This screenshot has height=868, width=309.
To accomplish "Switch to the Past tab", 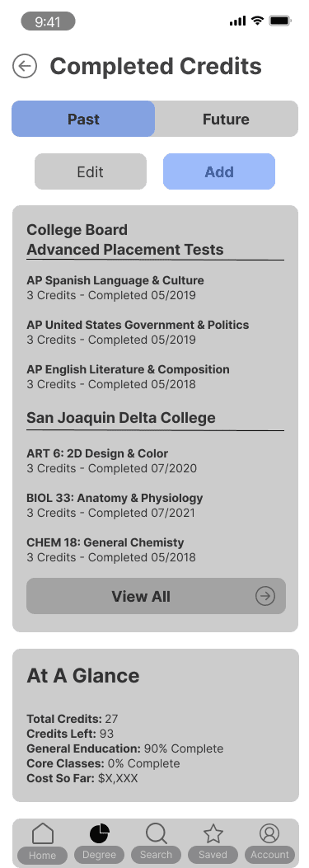I will pyautogui.click(x=83, y=119).
